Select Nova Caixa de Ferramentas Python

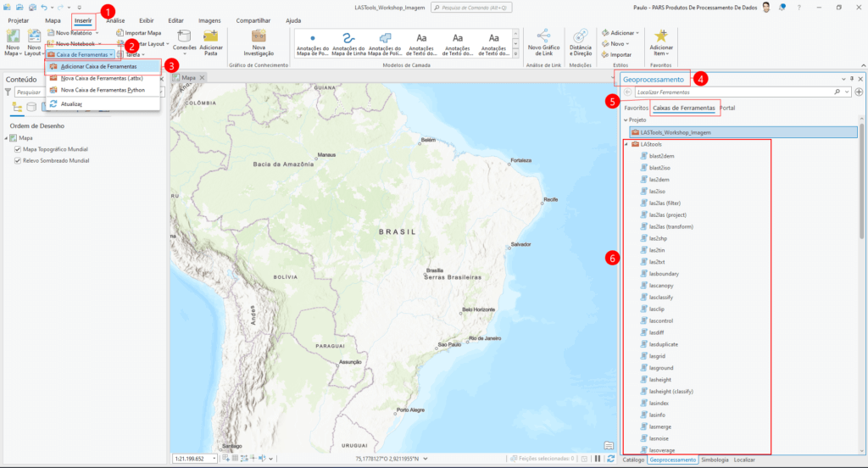point(103,89)
